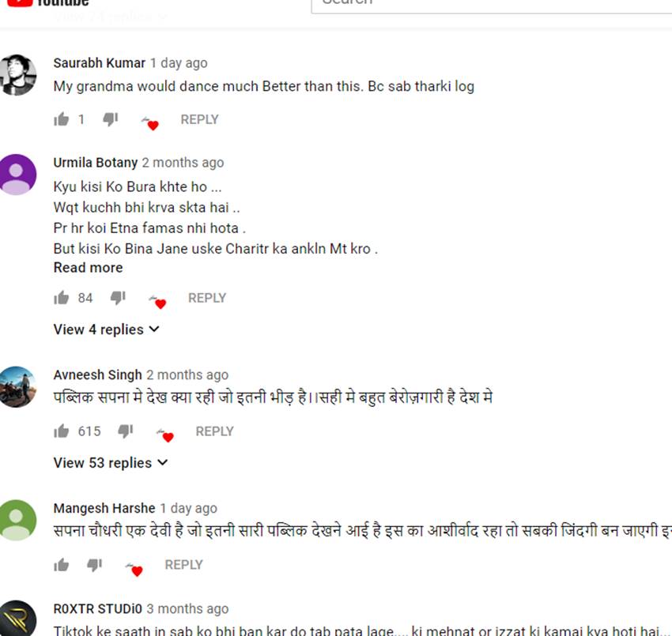
Task: Thumbs down Mangesh Harshe's comment
Action: coord(95,564)
